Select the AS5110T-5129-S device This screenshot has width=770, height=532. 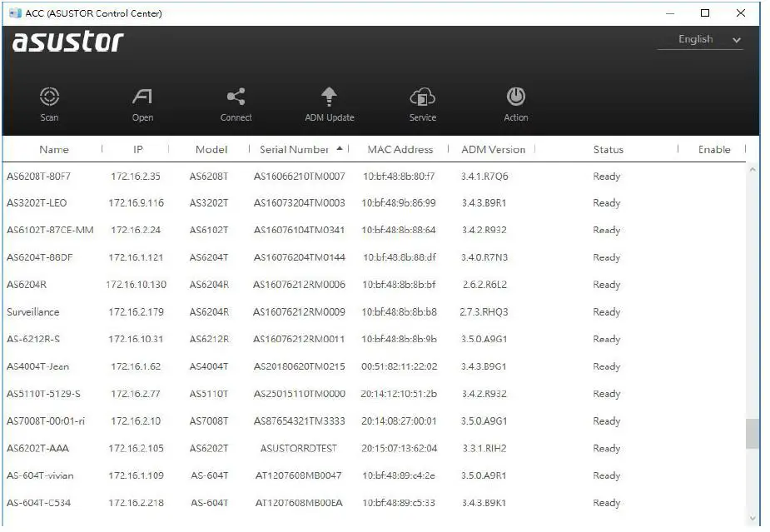click(375, 394)
